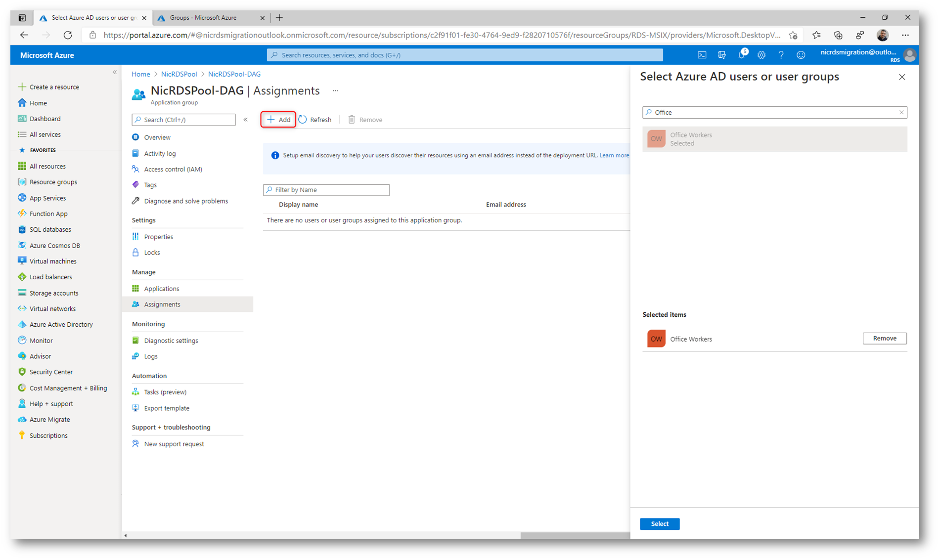Open Help + support in sidebar
The width and height of the screenshot is (940, 560).
[x=51, y=403]
